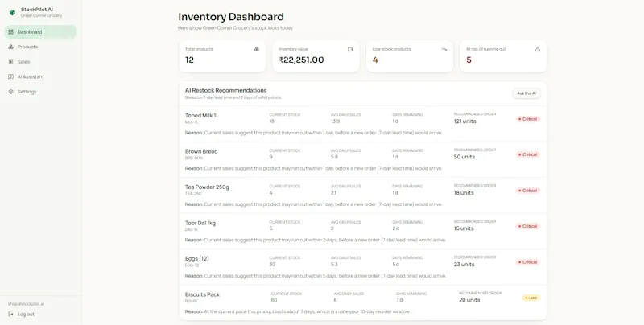This screenshot has width=644, height=325.
Task: Click the 18 units recommended order
Action: click(464, 193)
